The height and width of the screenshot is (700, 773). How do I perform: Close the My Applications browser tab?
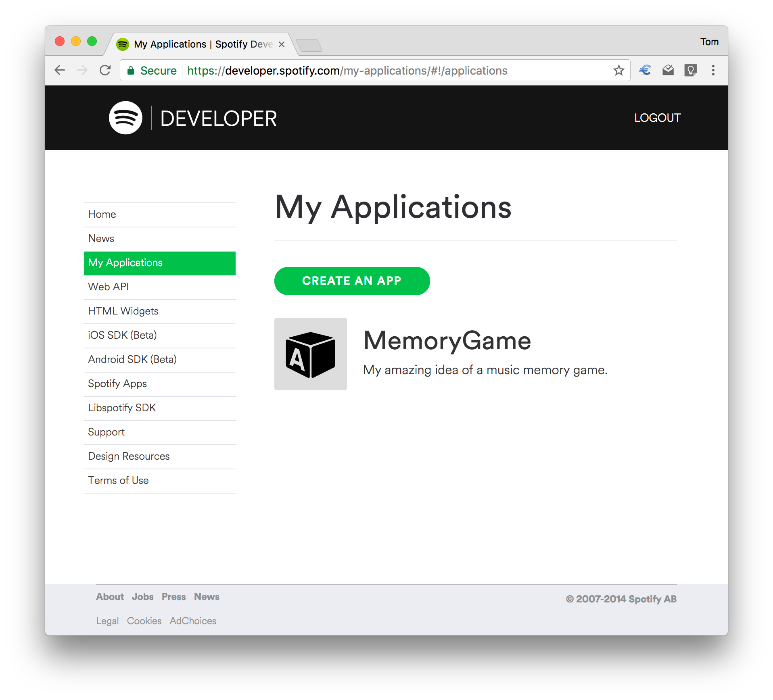282,44
